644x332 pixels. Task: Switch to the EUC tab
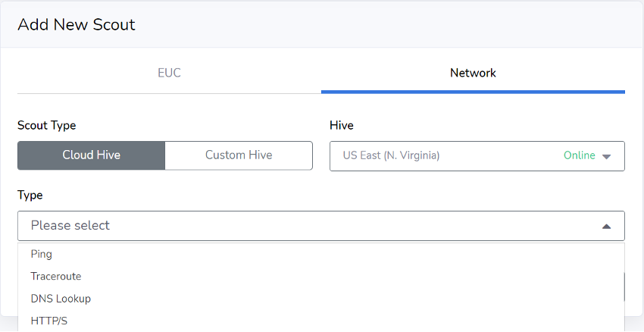(x=169, y=73)
